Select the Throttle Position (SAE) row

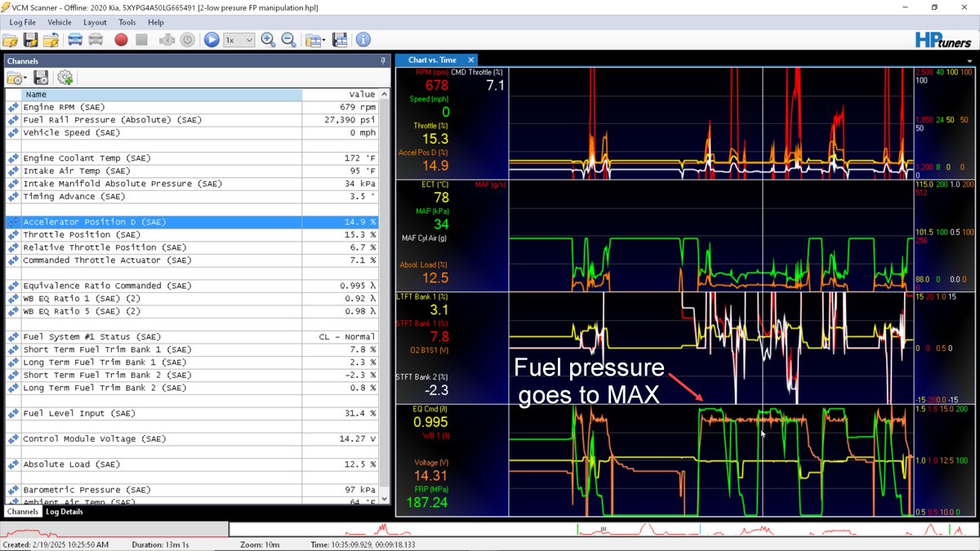click(192, 234)
